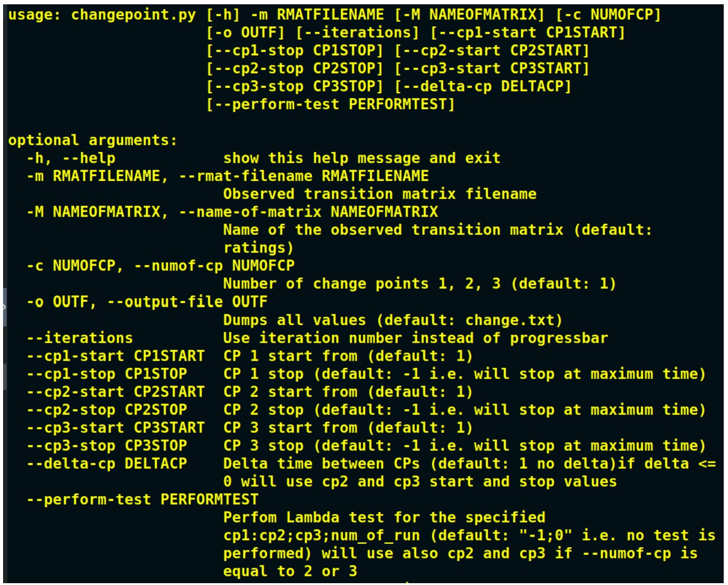728x585 pixels.
Task: Click '[--perform-test PERFORMTEST]' in usage block
Action: pyautogui.click(x=330, y=104)
